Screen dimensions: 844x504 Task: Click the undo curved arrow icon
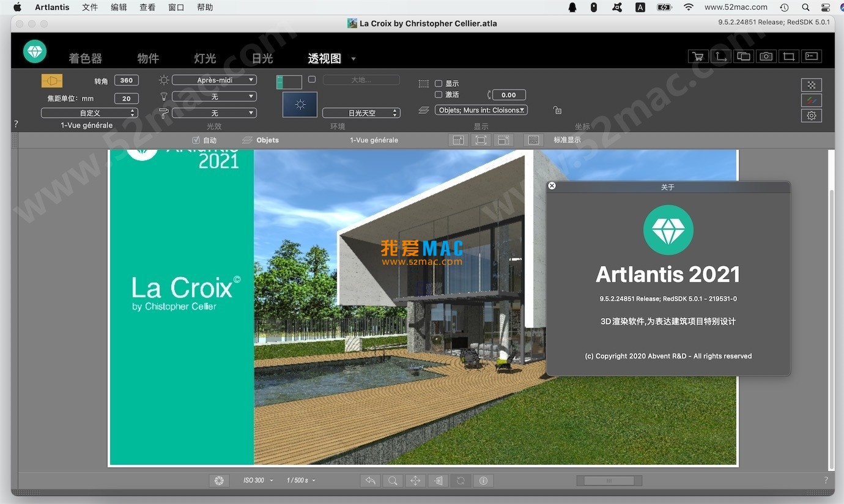tap(370, 481)
